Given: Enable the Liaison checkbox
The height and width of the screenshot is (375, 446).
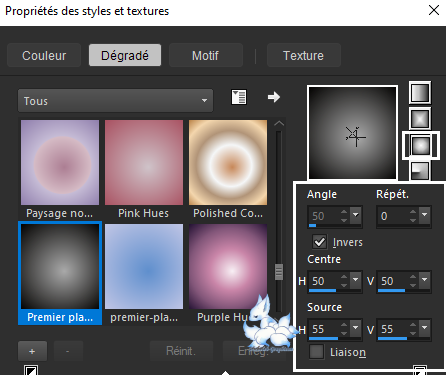Looking at the screenshot, I should [316, 352].
